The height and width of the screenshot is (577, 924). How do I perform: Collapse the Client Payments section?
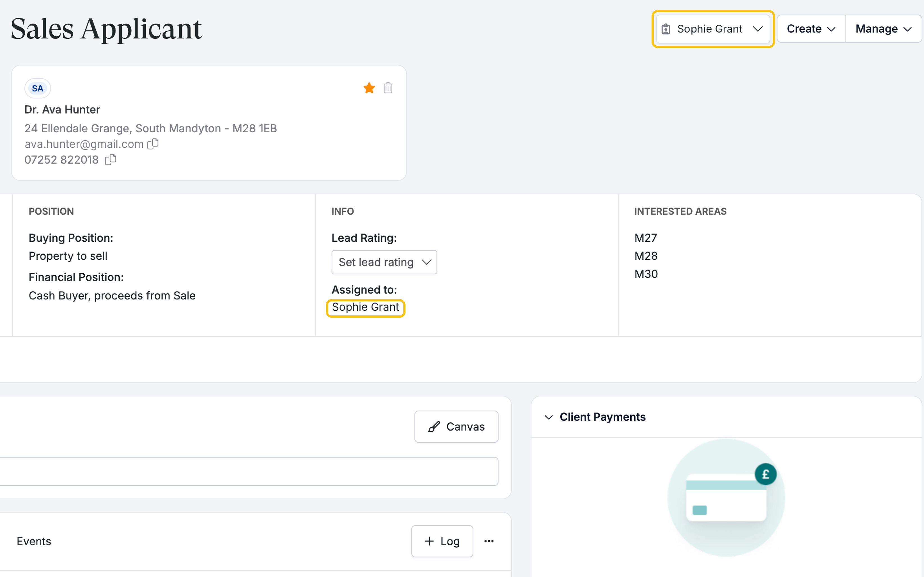click(x=549, y=417)
